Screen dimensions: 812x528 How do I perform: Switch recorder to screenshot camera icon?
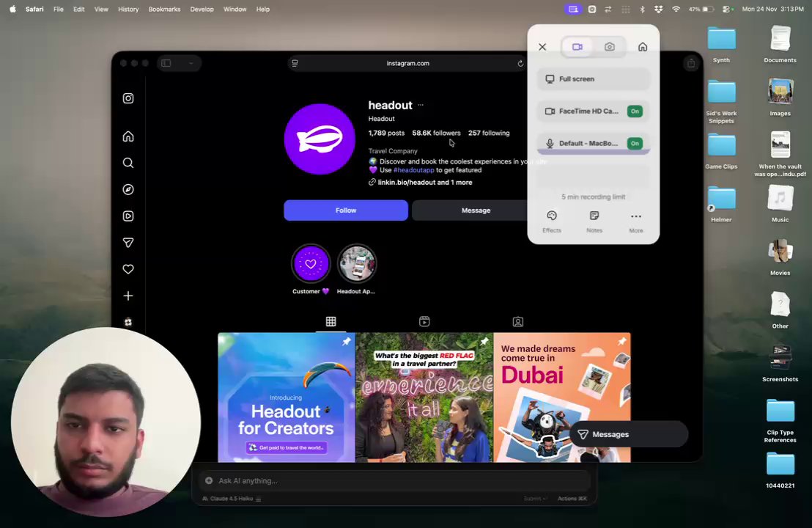tap(610, 47)
